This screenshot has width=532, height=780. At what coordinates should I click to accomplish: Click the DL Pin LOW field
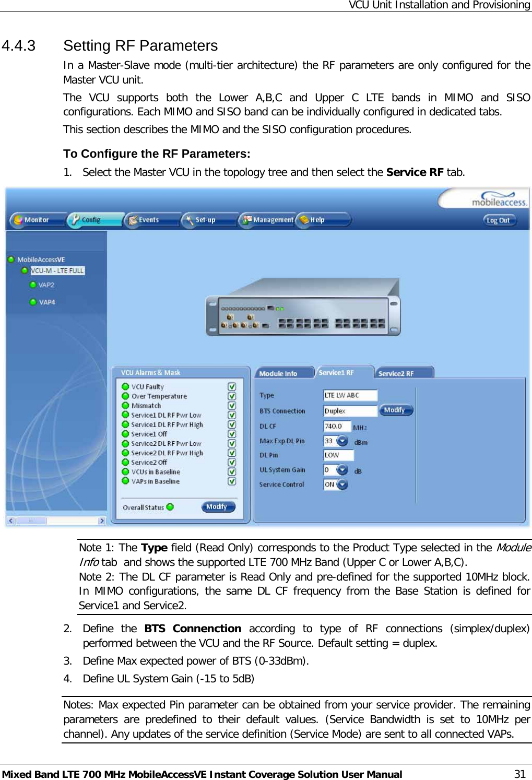tap(338, 455)
